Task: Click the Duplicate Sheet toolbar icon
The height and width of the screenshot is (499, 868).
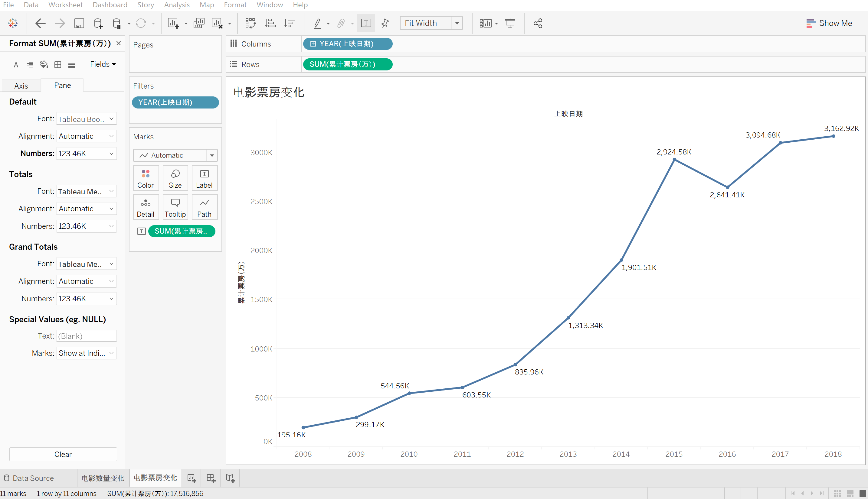Action: click(x=199, y=23)
